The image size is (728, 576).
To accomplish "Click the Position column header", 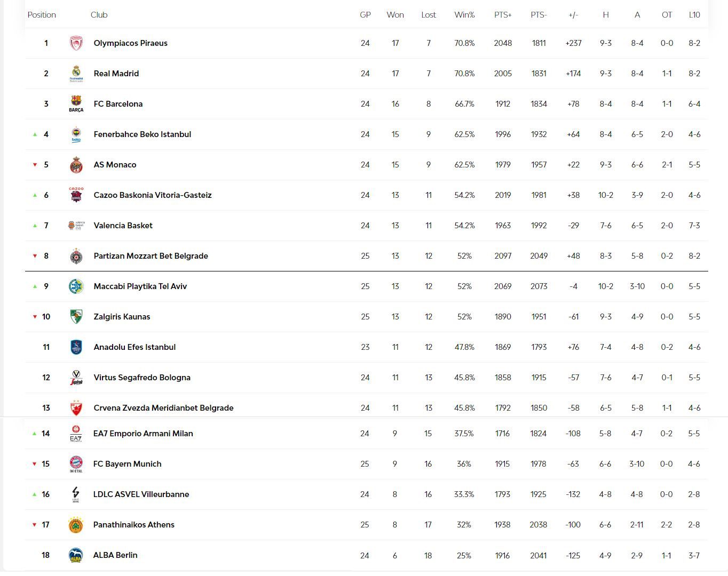I will click(42, 15).
